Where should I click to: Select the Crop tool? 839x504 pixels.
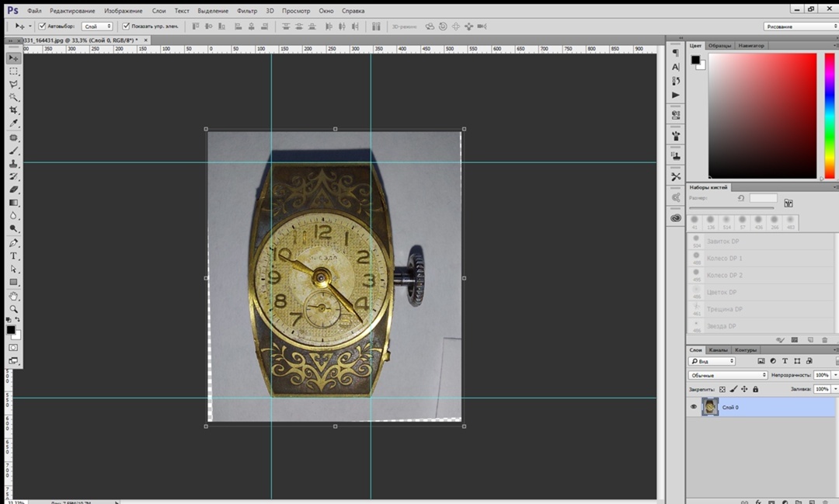pos(13,110)
